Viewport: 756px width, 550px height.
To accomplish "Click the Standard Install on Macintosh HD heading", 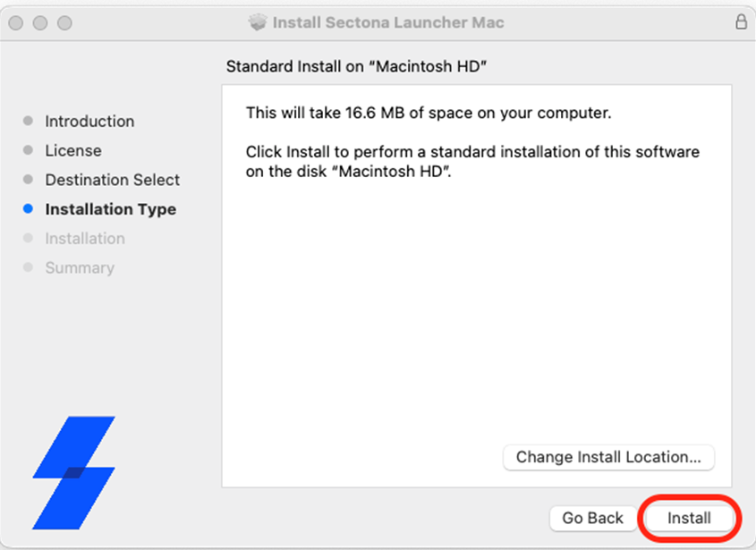I will [356, 66].
